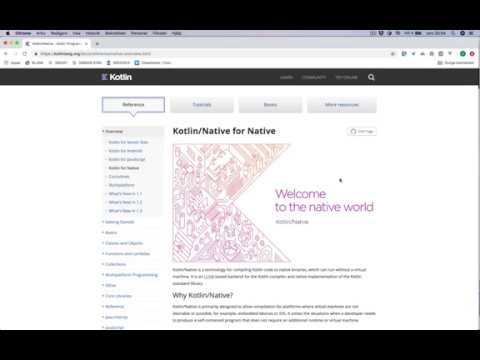Click Community in the Kotlin header
The width and height of the screenshot is (480, 360).
tap(314, 77)
